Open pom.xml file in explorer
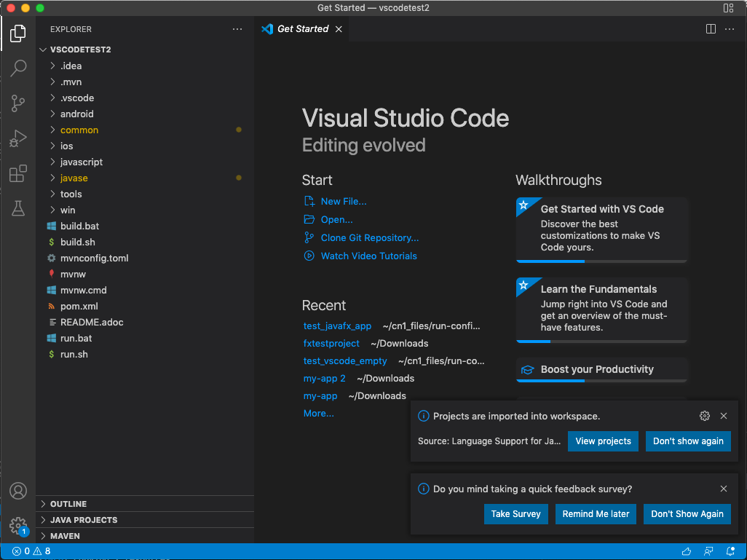This screenshot has height=560, width=747. 79,306
